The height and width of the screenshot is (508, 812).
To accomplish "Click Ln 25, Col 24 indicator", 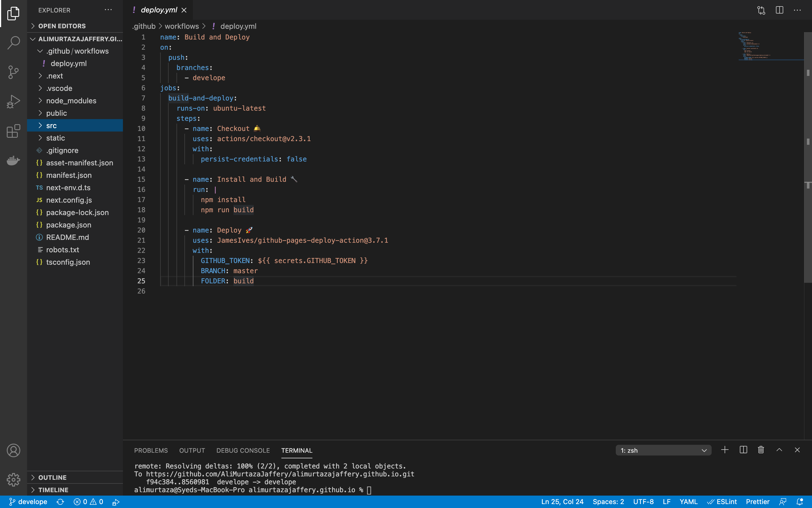I will point(562,502).
